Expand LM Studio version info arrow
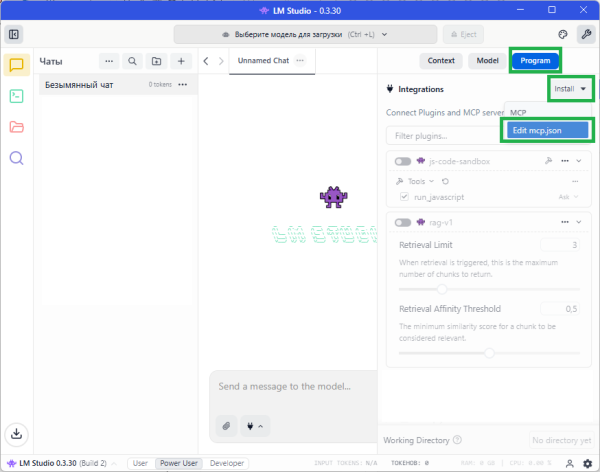Image resolution: width=600 pixels, height=472 pixels. (114, 464)
